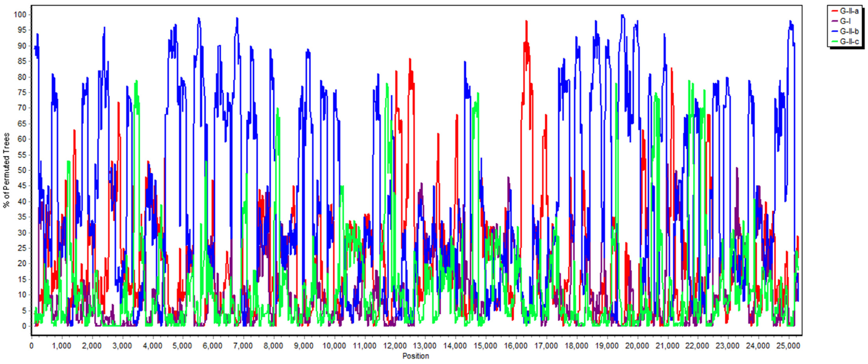Click the Position x-axis title
868x364 pixels.
click(416, 356)
